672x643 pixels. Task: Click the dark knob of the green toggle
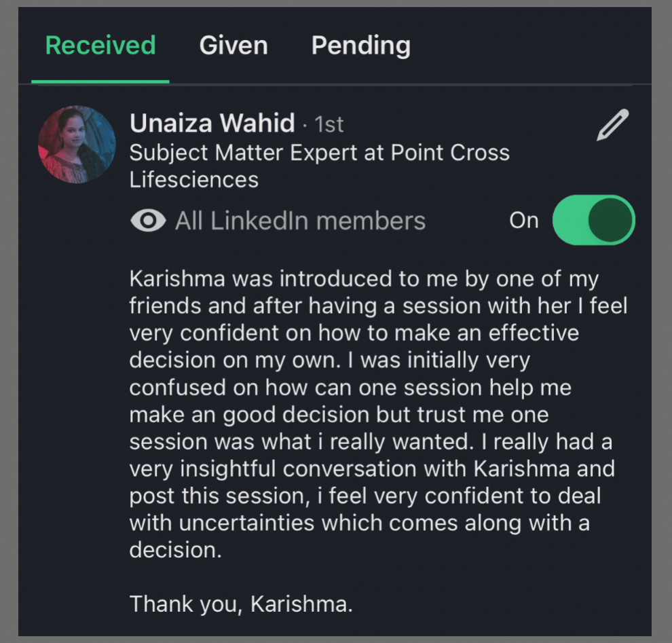611,220
